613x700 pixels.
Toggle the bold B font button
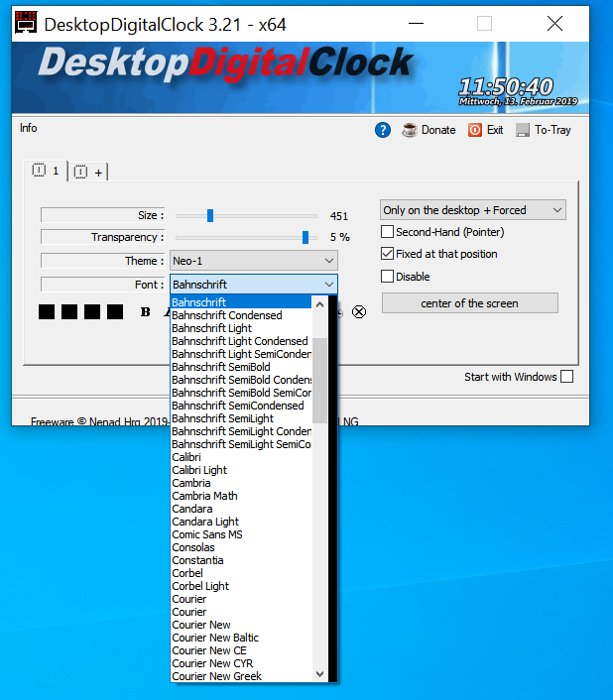145,312
